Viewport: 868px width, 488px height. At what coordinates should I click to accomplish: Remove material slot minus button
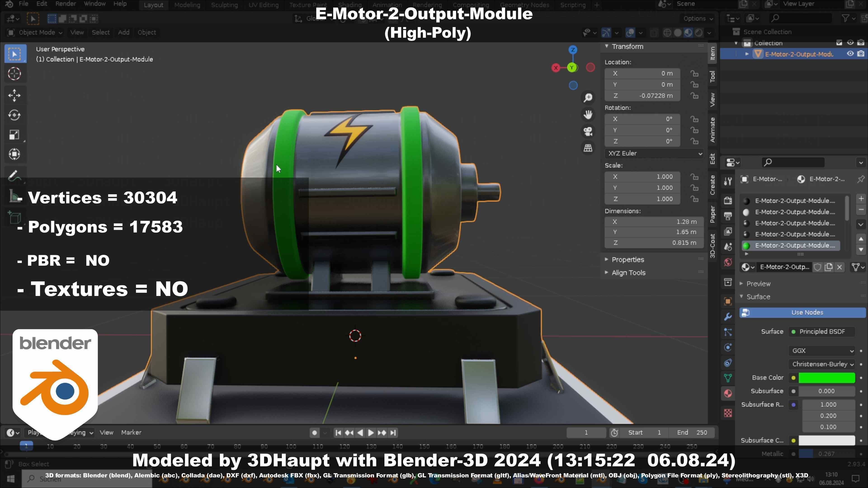click(x=861, y=210)
